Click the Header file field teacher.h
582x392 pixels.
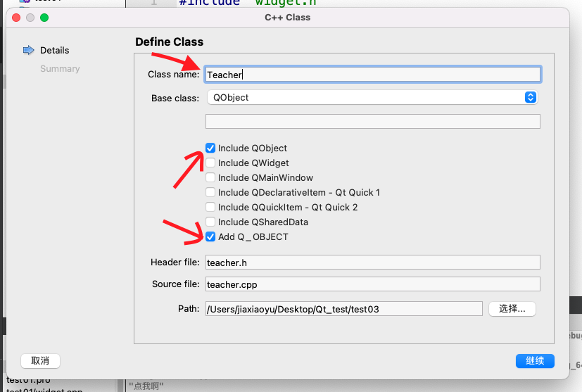pos(373,263)
